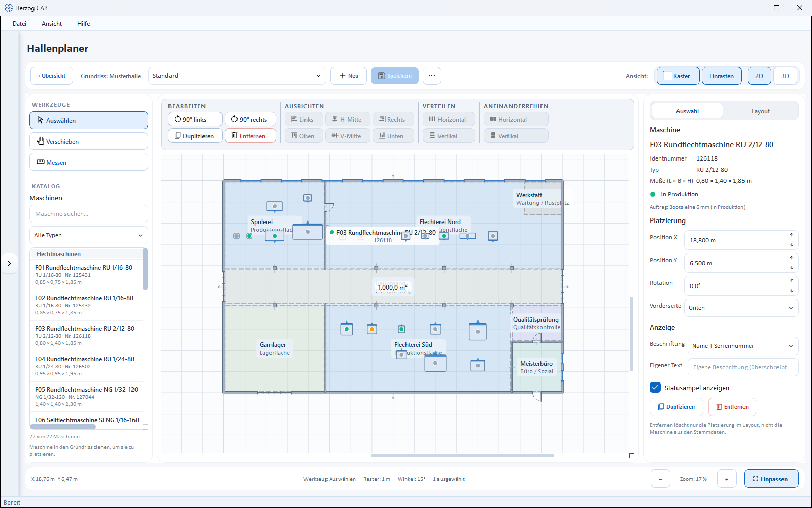Open the Hilfe menu

tap(84, 24)
